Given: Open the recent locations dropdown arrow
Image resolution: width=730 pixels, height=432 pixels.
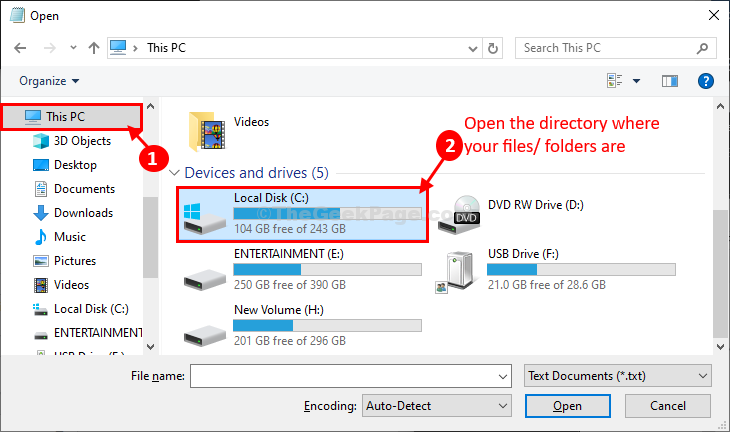Looking at the screenshot, I should point(73,47).
